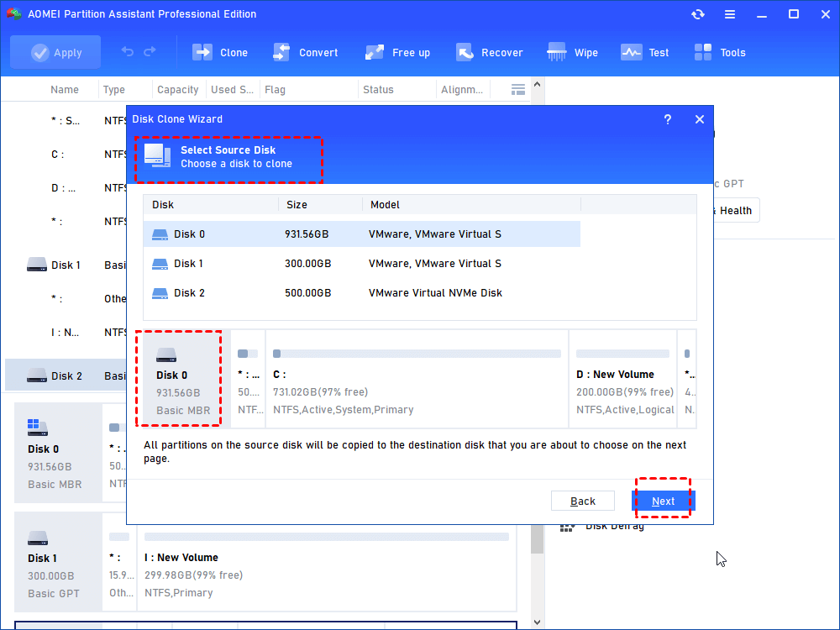Click the undo arrow
Image resolution: width=840 pixels, height=630 pixels.
(129, 51)
